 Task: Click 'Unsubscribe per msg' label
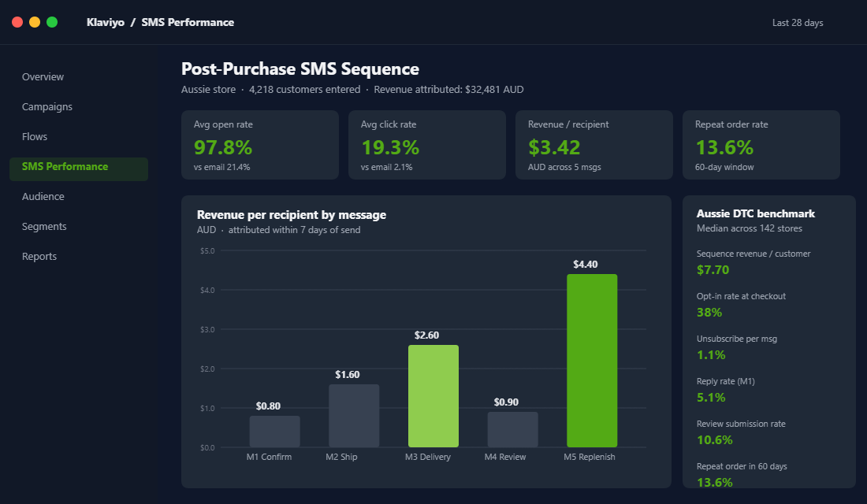[736, 339]
